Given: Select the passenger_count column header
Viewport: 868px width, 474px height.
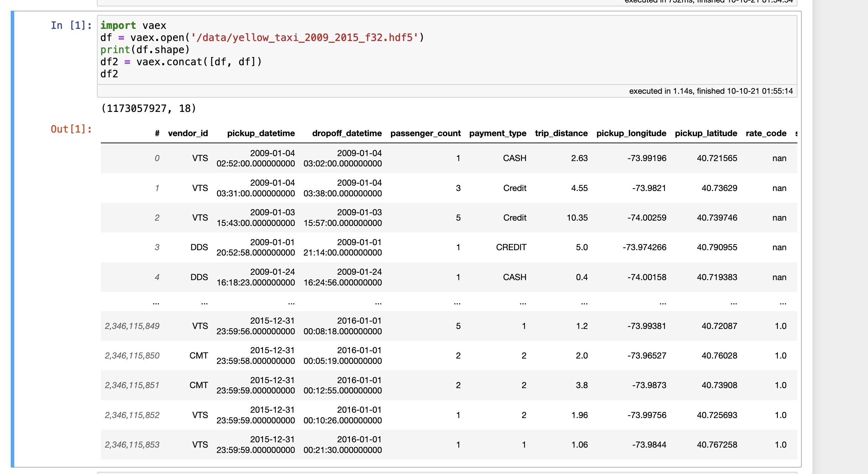Looking at the screenshot, I should (425, 133).
